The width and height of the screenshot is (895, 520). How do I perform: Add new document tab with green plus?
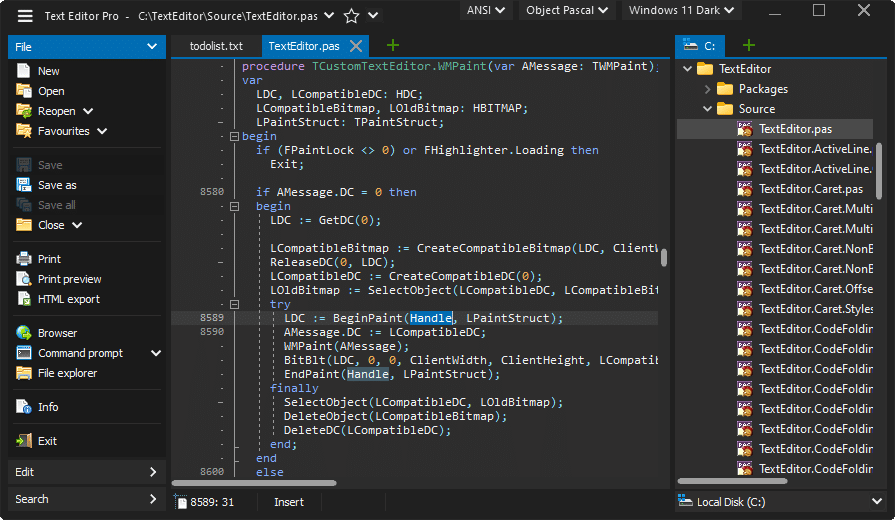[x=393, y=45]
